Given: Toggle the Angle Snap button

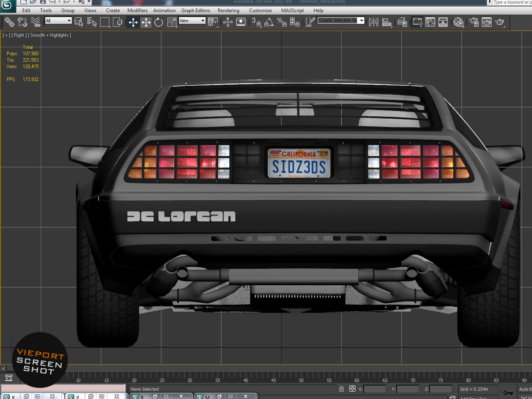Looking at the screenshot, I should pyautogui.click(x=269, y=22).
